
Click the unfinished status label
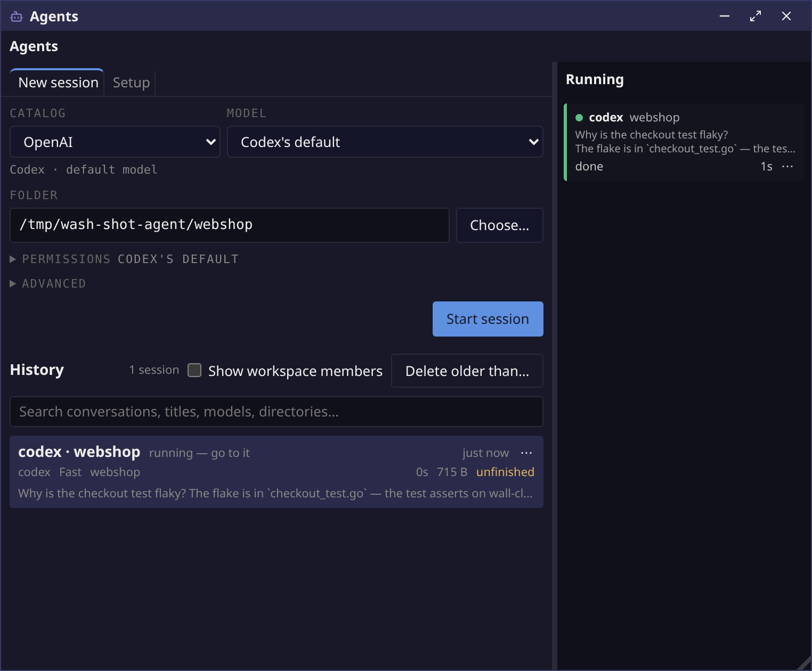pyautogui.click(x=505, y=472)
